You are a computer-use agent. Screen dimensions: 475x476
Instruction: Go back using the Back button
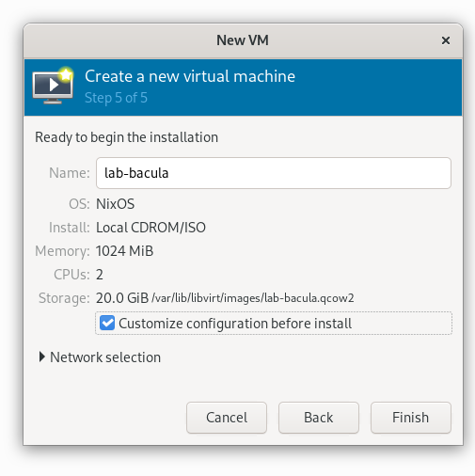(x=319, y=418)
